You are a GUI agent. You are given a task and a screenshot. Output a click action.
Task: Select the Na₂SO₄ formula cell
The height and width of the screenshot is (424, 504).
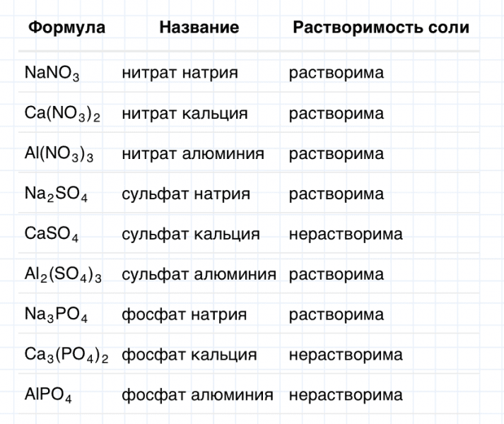click(x=56, y=195)
